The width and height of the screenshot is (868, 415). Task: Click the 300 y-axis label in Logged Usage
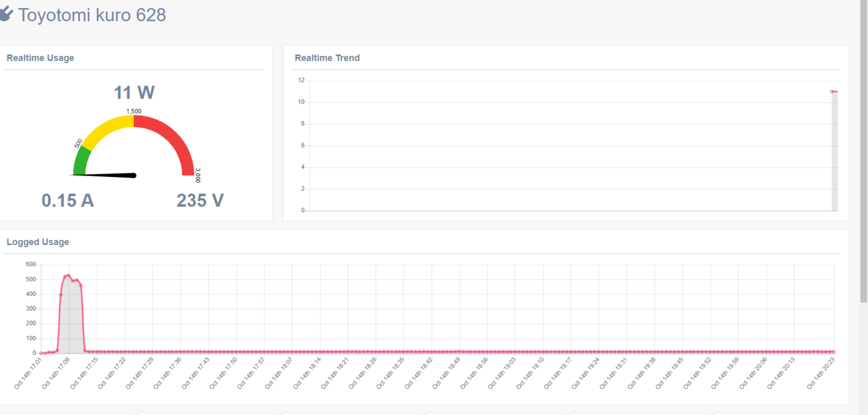tap(31, 309)
